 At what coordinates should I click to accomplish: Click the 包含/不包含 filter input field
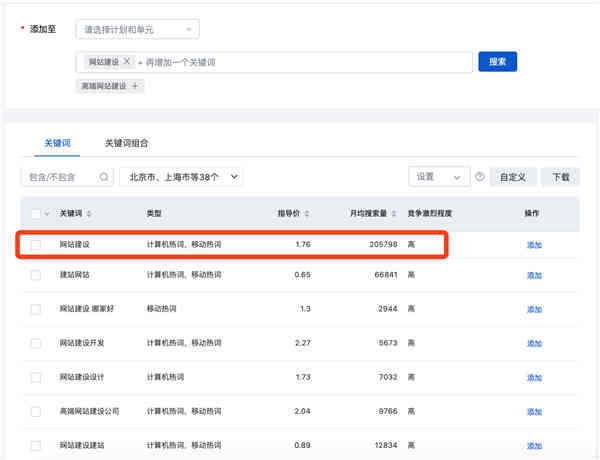pyautogui.click(x=60, y=177)
